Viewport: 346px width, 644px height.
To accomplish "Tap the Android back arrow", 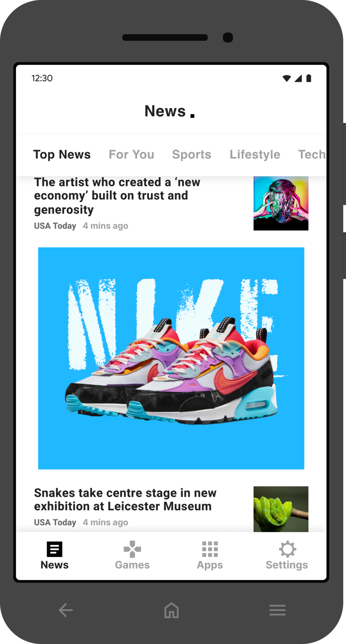I will 66,610.
